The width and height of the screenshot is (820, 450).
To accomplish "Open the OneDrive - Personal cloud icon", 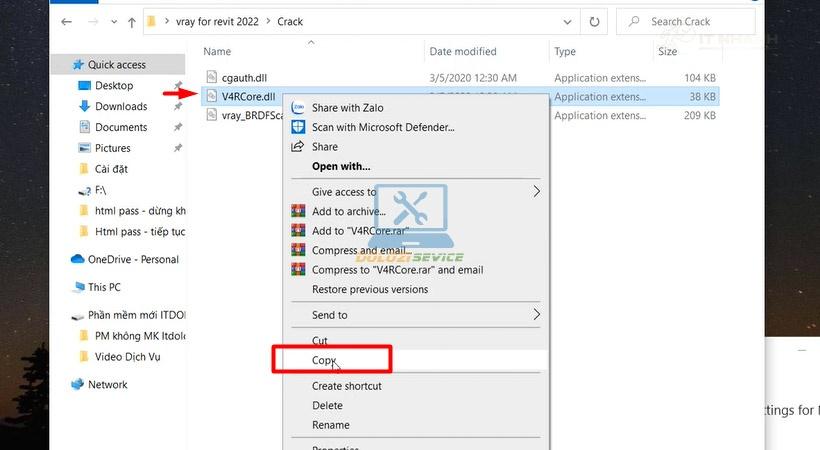I will [x=77, y=259].
